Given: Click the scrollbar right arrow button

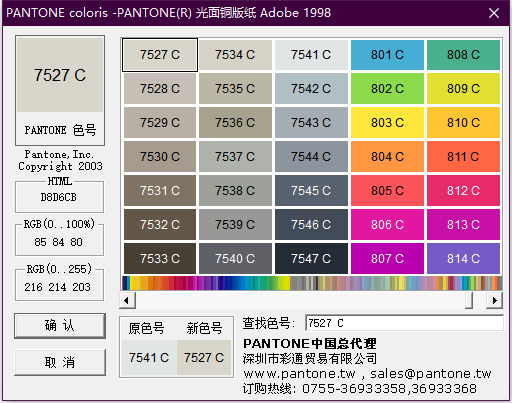Looking at the screenshot, I should [x=494, y=300].
